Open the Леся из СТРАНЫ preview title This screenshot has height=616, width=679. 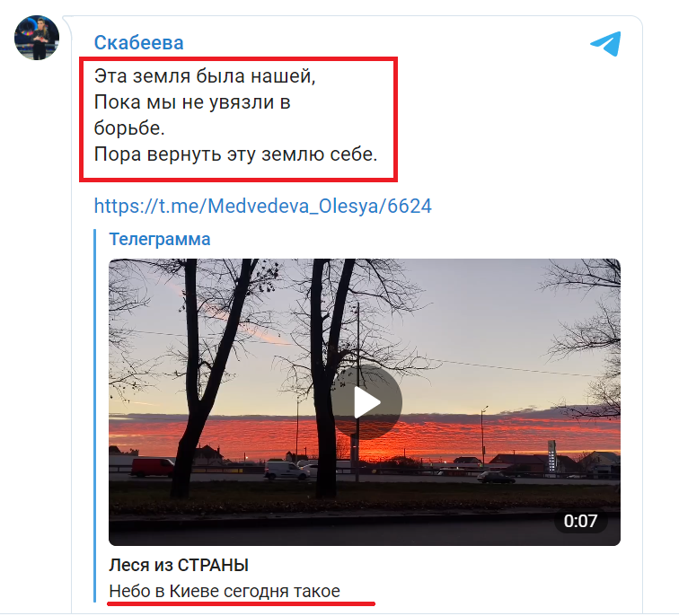pyautogui.click(x=179, y=566)
